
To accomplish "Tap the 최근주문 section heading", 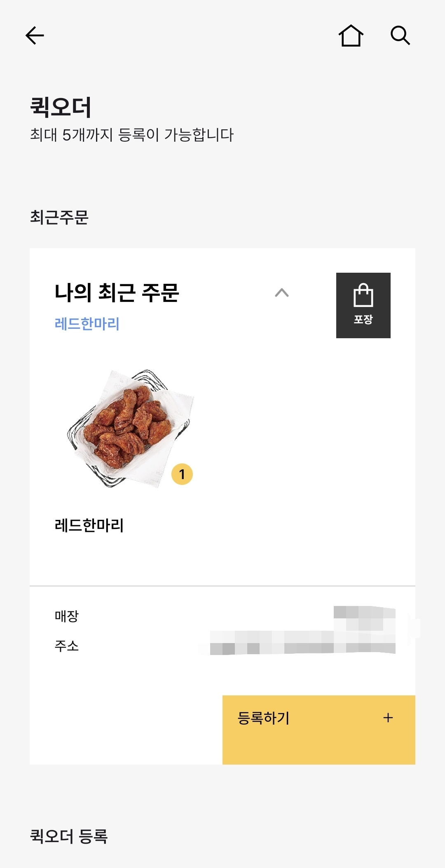I will tap(59, 217).
